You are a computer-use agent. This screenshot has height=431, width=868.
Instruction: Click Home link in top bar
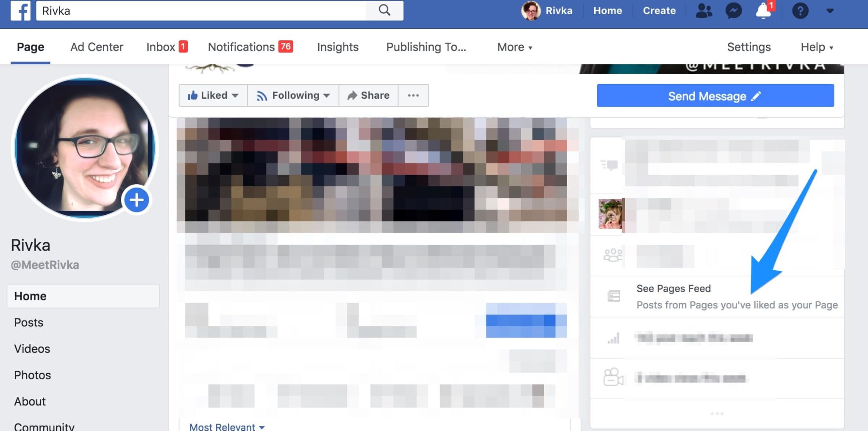click(607, 11)
